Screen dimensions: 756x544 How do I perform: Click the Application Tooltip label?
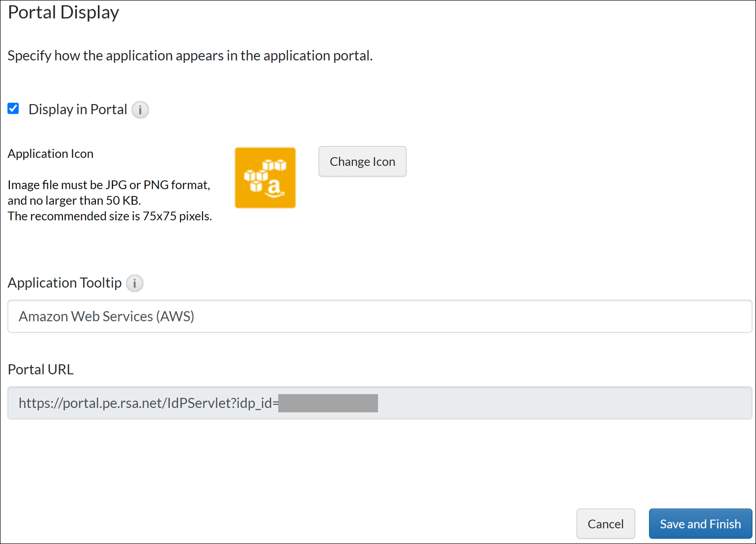64,283
